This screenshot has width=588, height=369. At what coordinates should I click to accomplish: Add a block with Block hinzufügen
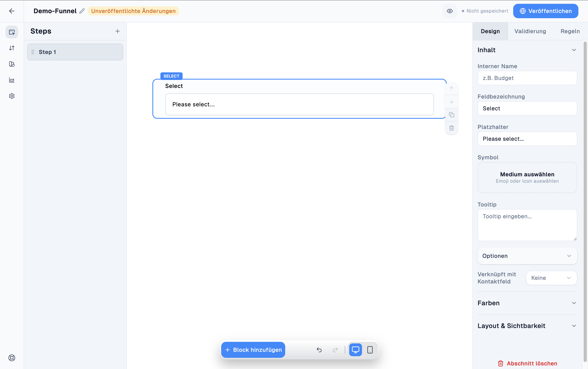pos(253,350)
